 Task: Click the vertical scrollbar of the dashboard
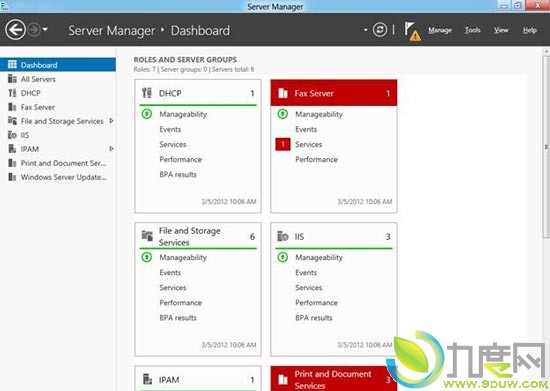coord(546,147)
